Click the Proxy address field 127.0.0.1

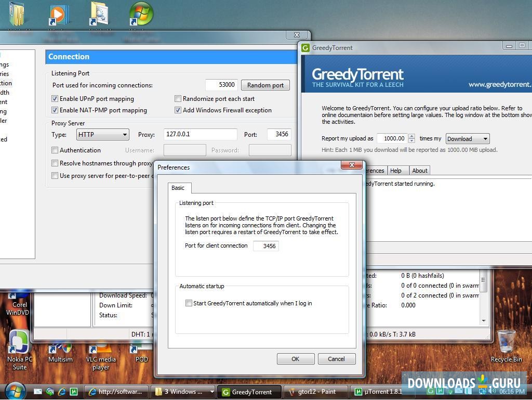coord(200,134)
